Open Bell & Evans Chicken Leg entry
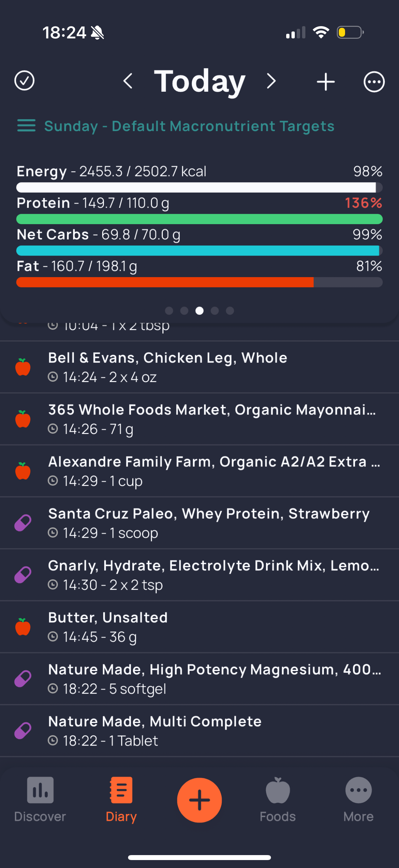Screen dimensions: 399x868 199,367
